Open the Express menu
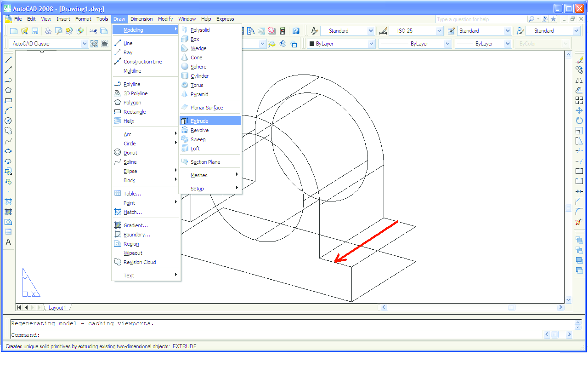 coord(225,19)
